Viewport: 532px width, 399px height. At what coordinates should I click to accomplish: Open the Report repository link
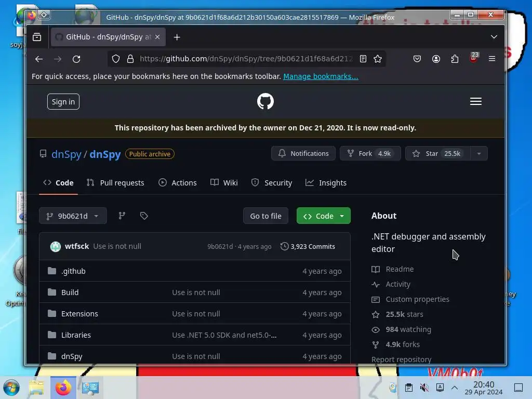tap(402, 360)
